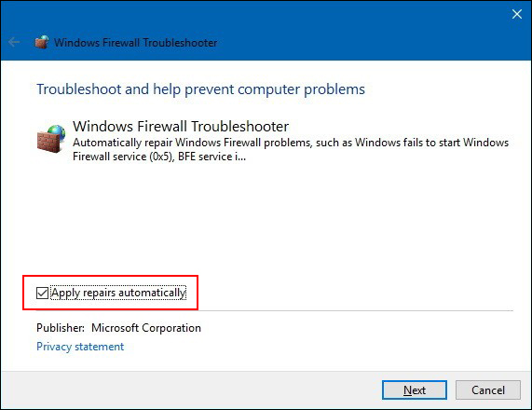Click the gray footer bar left of Next
Screen dimensions: 532x410
pyautogui.click(x=190, y=390)
